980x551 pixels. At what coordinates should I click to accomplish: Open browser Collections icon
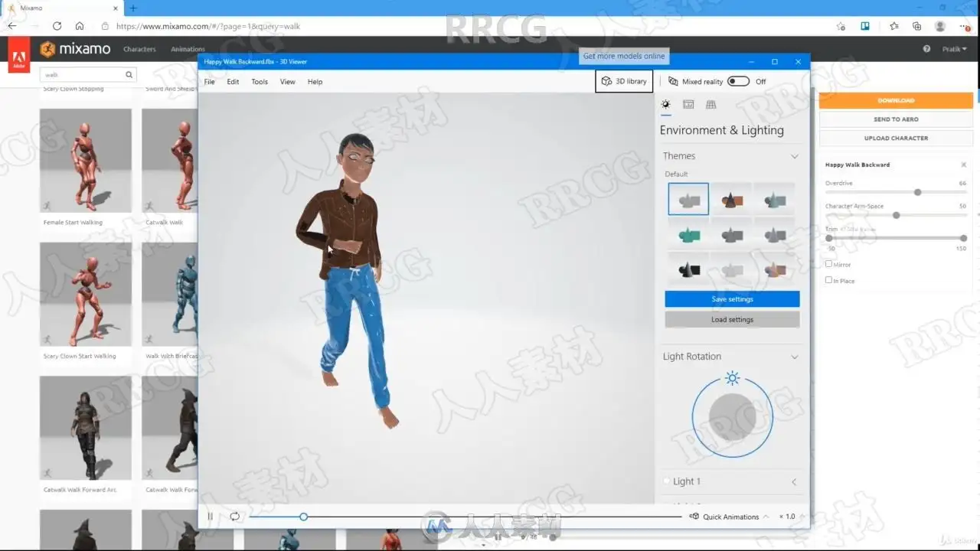tap(916, 26)
